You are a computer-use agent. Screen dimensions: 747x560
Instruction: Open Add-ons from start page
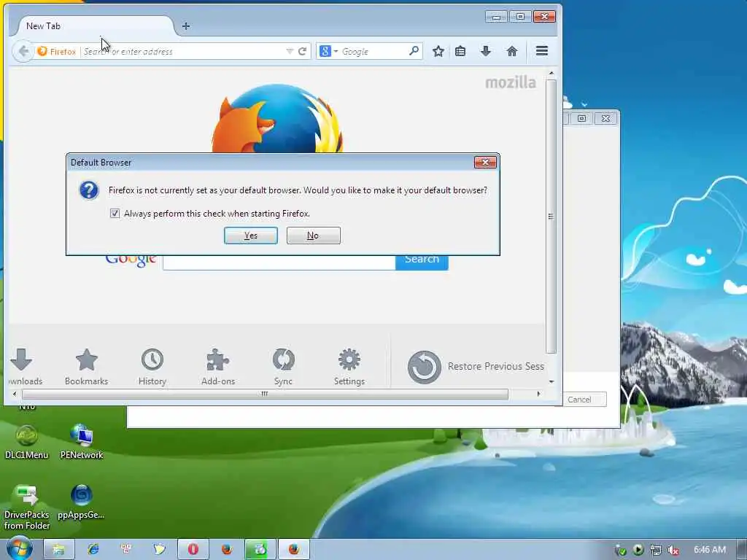tap(217, 367)
